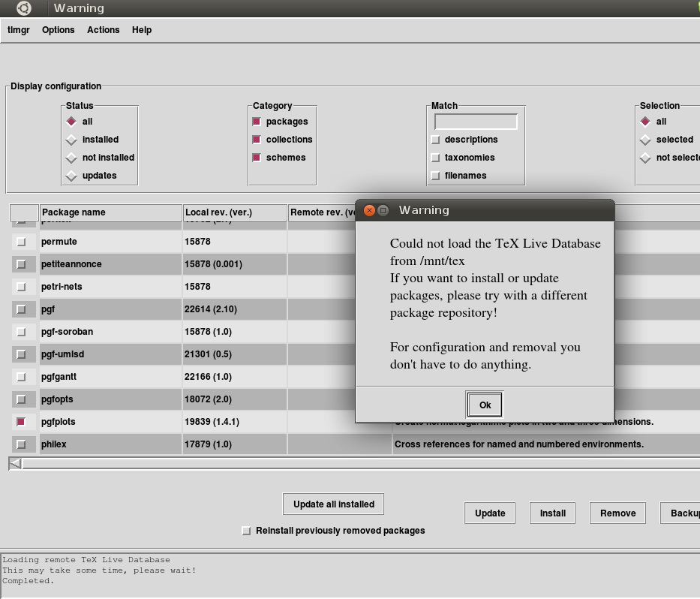Close the Warning dialog with red button
Image resolution: width=700 pixels, height=599 pixels.
pos(369,210)
